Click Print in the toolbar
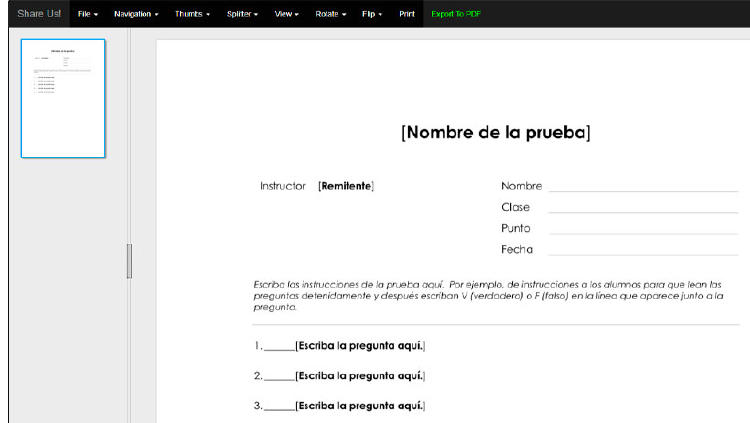 tap(407, 14)
